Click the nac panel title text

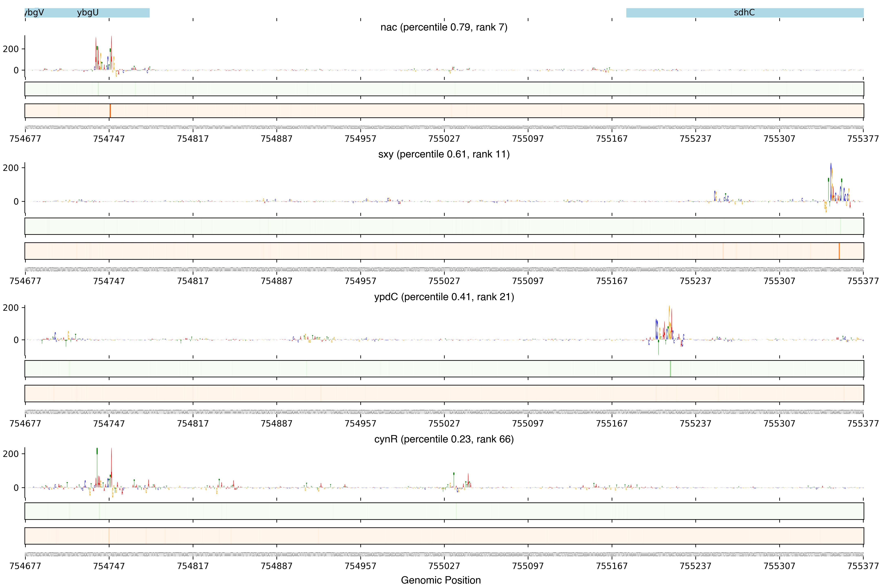(x=444, y=27)
